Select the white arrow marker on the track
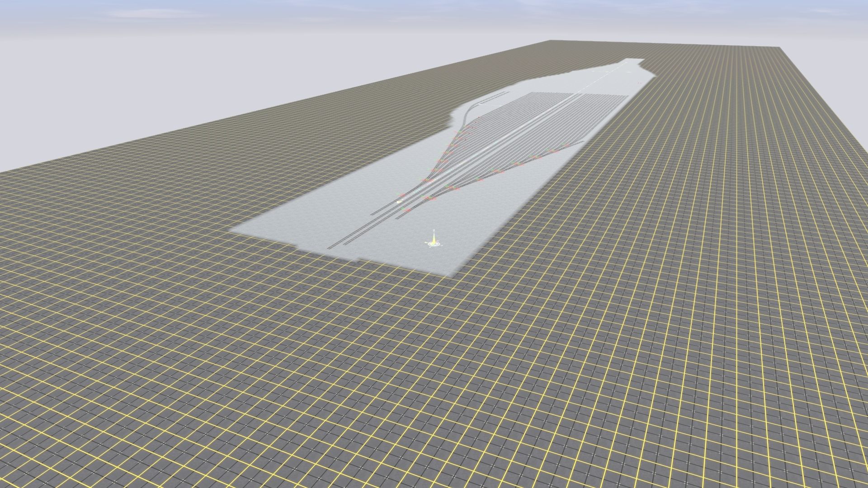868x488 pixels. 399,202
